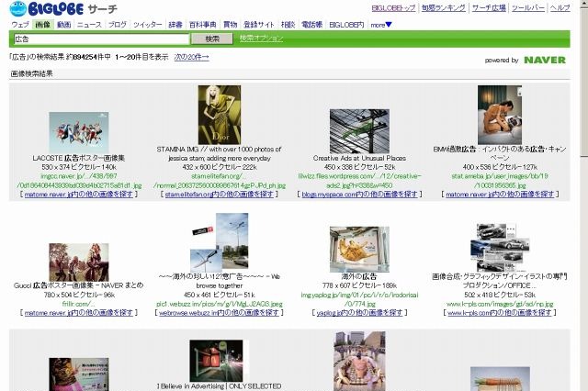Click the Creative Ads at Unusual Places title
This screenshot has width=588, height=391.
coord(359,158)
